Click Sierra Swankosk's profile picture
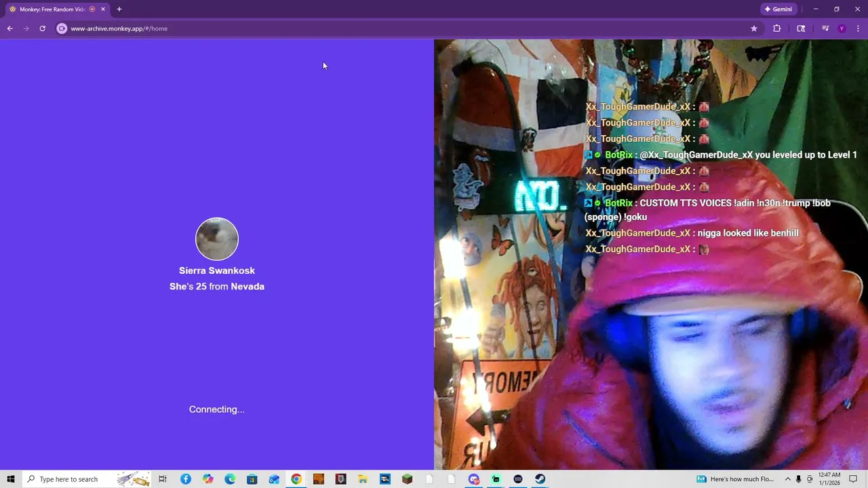This screenshot has height=488, width=868. (217, 239)
